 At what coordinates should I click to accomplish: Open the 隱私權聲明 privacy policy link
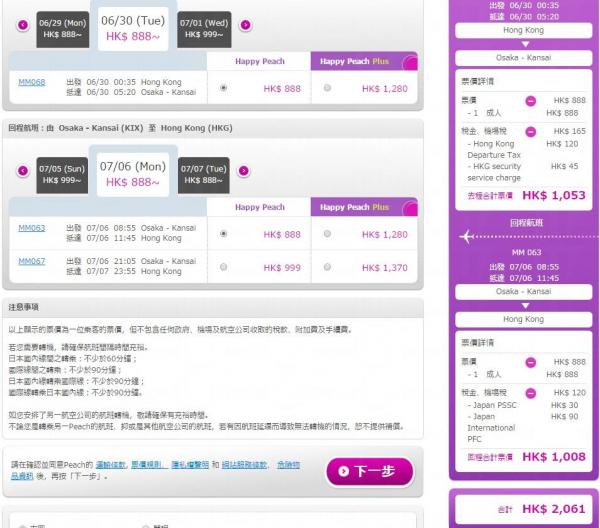point(190,465)
